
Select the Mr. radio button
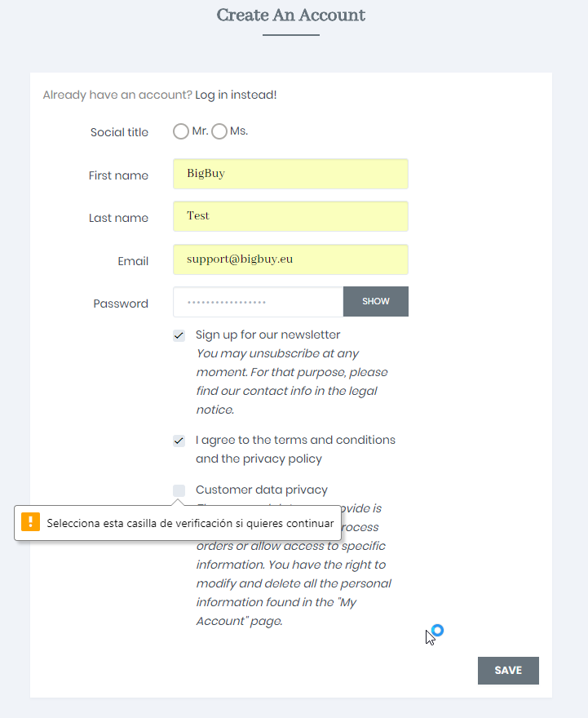(x=181, y=131)
